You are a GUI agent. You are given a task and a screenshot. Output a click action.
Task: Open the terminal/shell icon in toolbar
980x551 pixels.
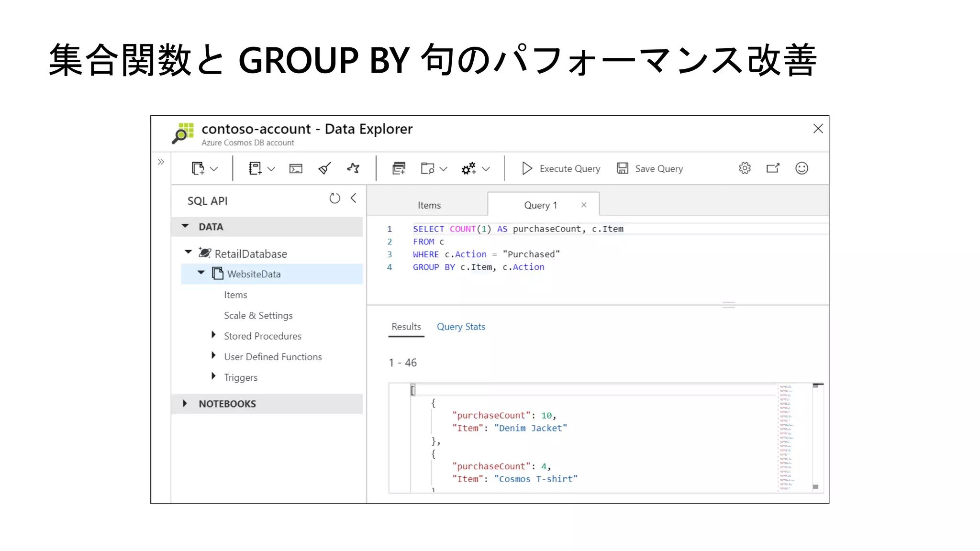[x=296, y=168]
